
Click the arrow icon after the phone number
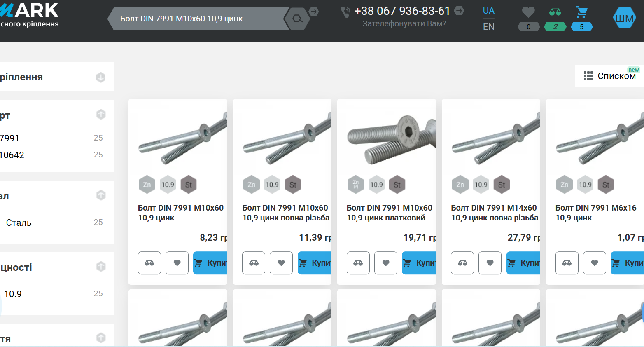tap(459, 11)
